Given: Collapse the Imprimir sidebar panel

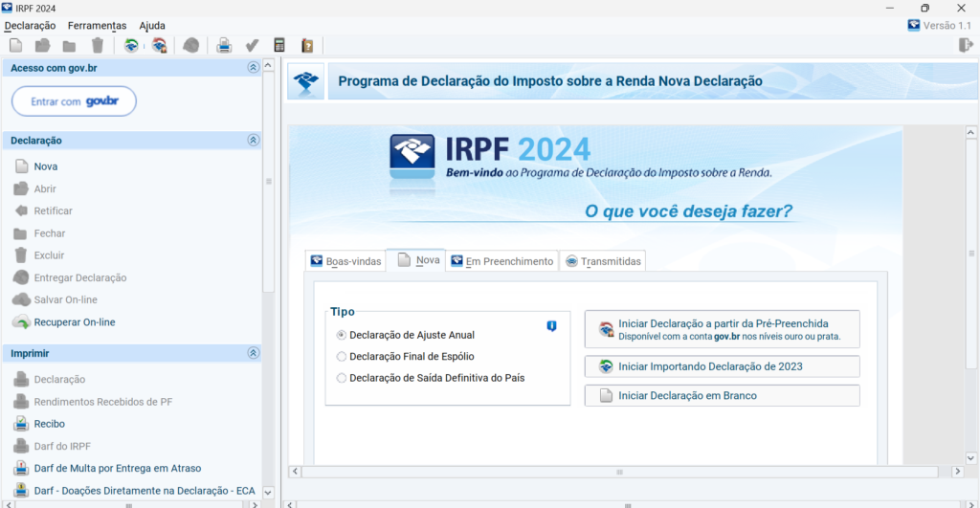Looking at the screenshot, I should click(x=253, y=353).
